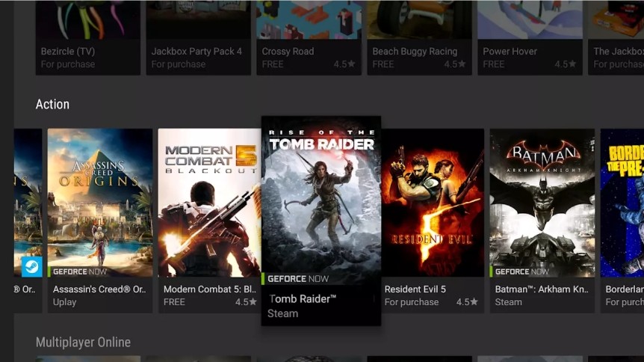Click the 4.5 star rating of Crossy Road
Viewport: 644px width, 362px height.
click(344, 64)
